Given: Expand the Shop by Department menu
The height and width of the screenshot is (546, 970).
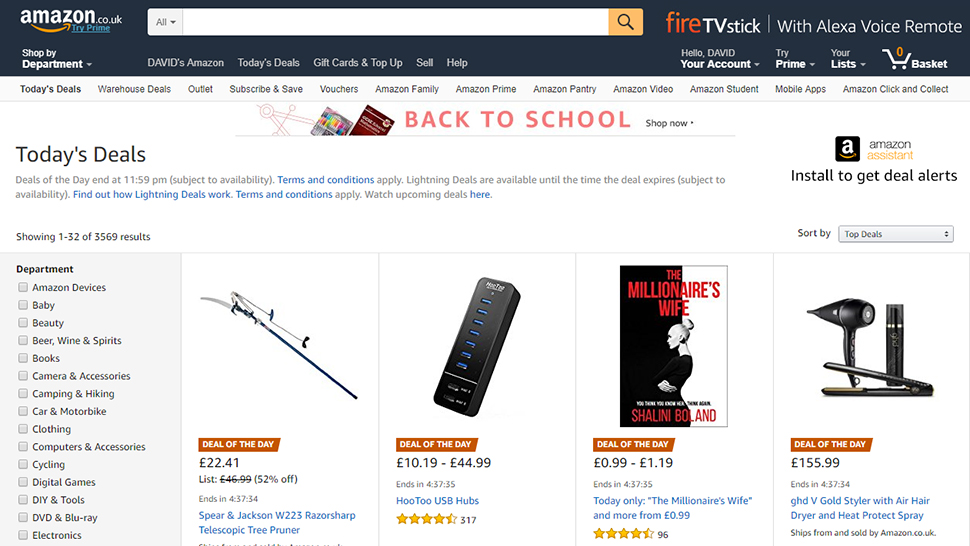Looking at the screenshot, I should [57, 59].
